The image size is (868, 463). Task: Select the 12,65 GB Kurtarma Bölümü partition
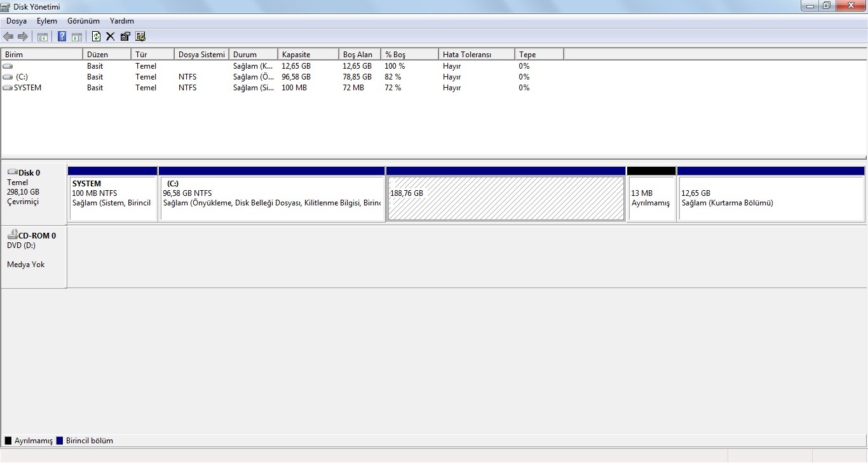point(771,198)
